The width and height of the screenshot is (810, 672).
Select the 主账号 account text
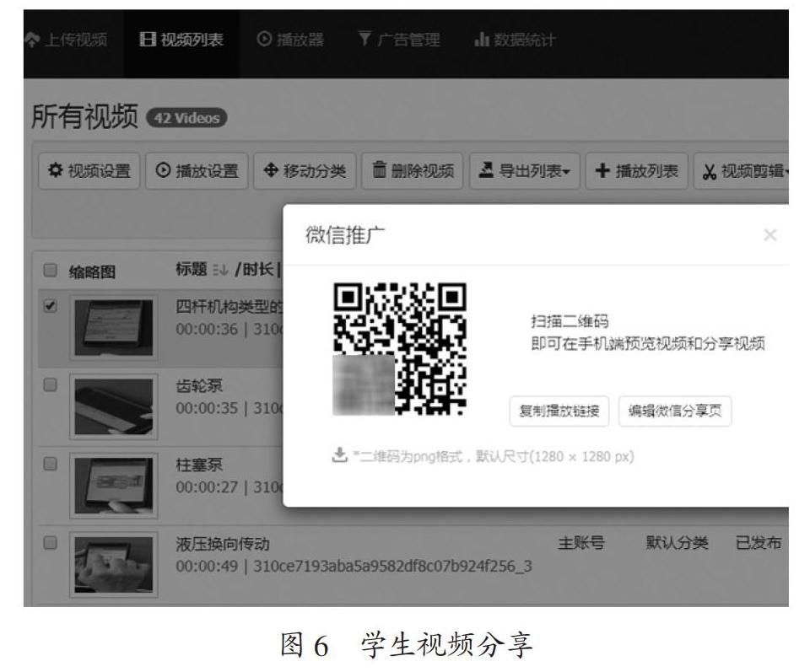coord(581,542)
